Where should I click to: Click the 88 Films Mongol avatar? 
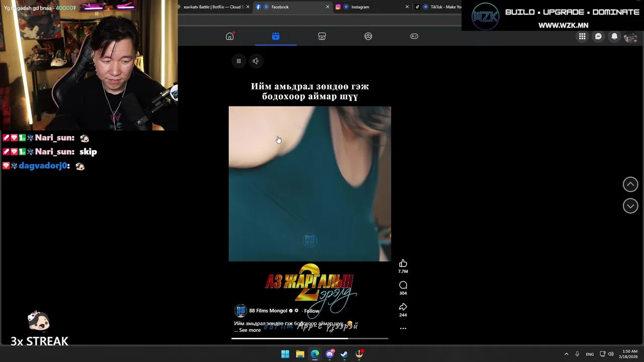(240, 310)
